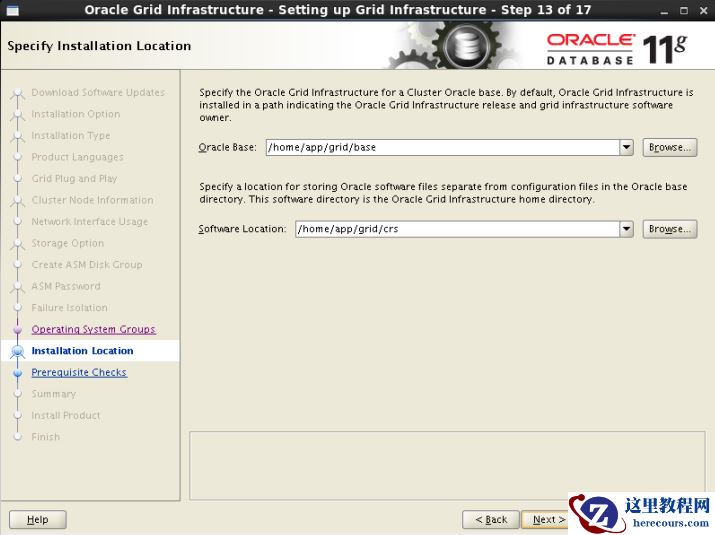Viewport: 715px width, 535px height.
Task: Click the Installation Location step marker icon
Action: 18,351
